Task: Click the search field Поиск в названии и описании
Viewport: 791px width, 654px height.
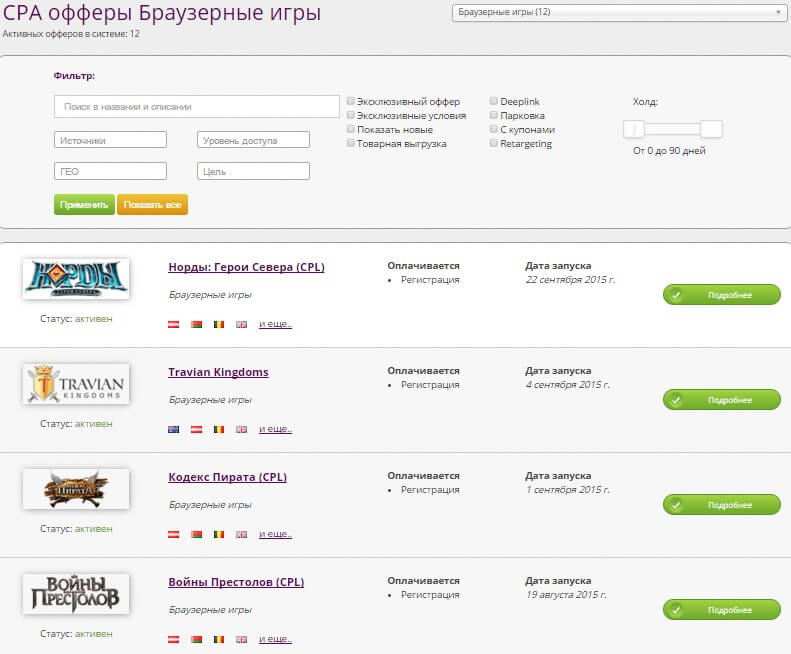Action: pos(197,106)
